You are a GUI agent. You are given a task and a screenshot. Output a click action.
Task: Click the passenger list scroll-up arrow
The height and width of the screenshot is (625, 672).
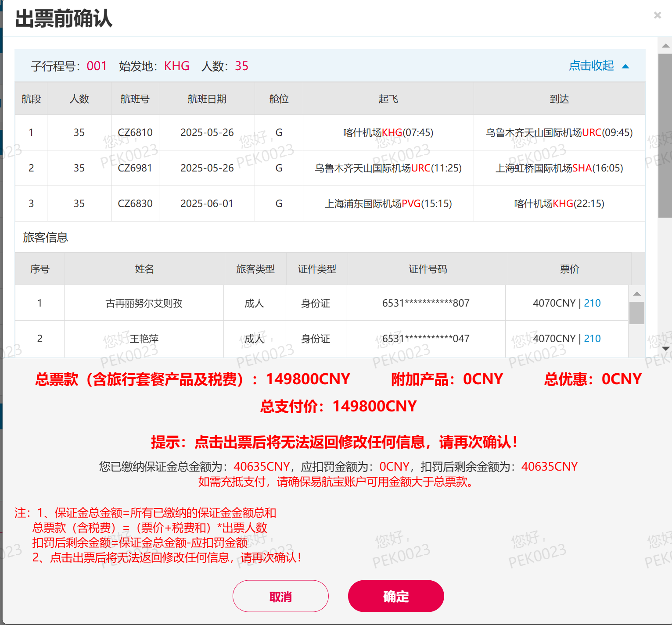click(637, 294)
